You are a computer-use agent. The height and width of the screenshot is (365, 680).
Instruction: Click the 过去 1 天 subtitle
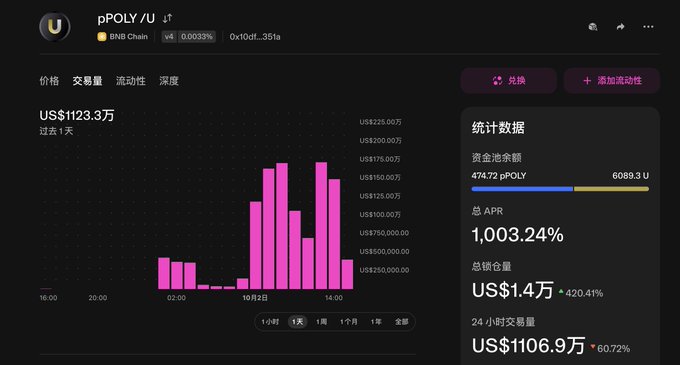[x=56, y=131]
